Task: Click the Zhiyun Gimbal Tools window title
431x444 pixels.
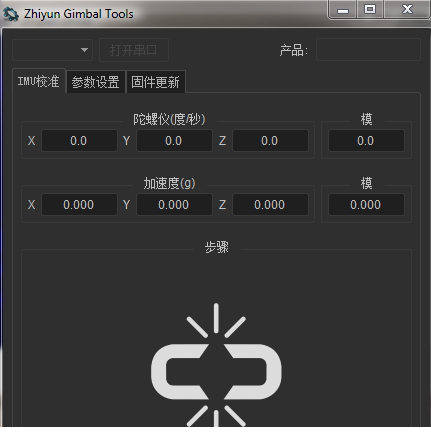Action: click(x=79, y=14)
